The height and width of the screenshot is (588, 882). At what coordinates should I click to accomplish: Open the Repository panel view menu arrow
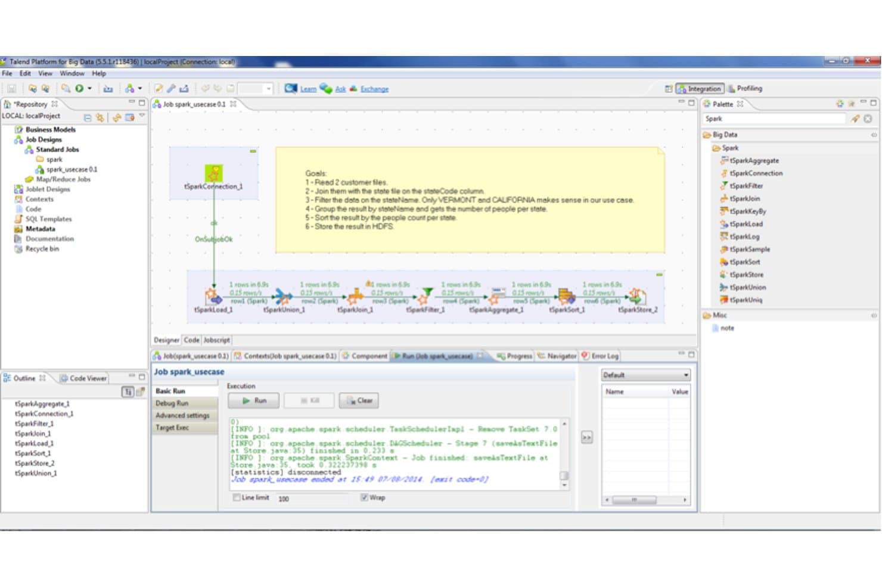click(142, 116)
